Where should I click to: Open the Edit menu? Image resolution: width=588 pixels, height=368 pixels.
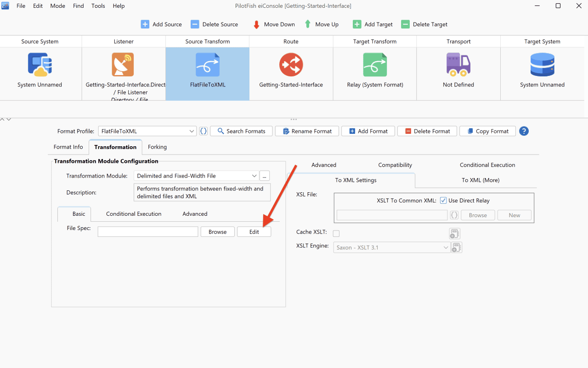click(x=38, y=6)
